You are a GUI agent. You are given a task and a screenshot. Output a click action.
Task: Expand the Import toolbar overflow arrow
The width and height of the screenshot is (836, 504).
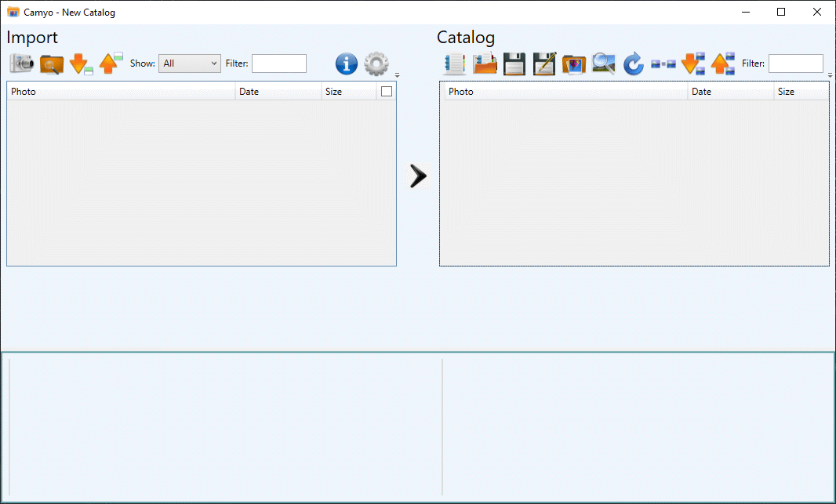pos(397,75)
